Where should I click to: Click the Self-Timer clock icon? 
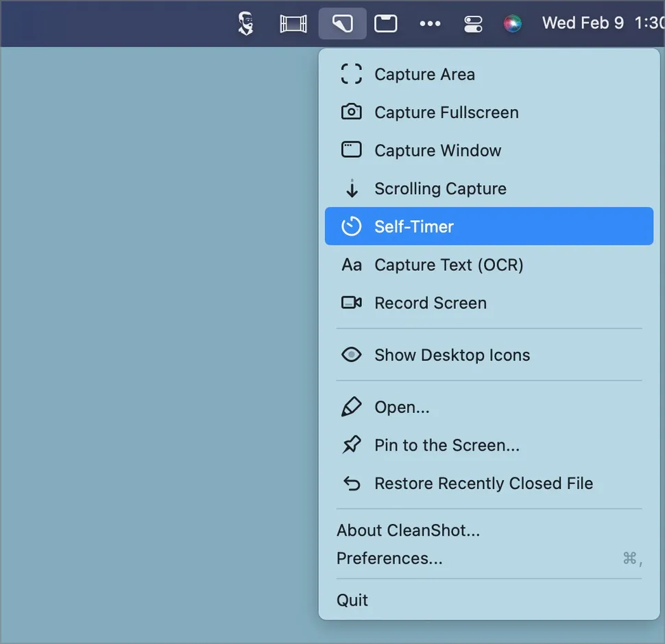point(351,226)
